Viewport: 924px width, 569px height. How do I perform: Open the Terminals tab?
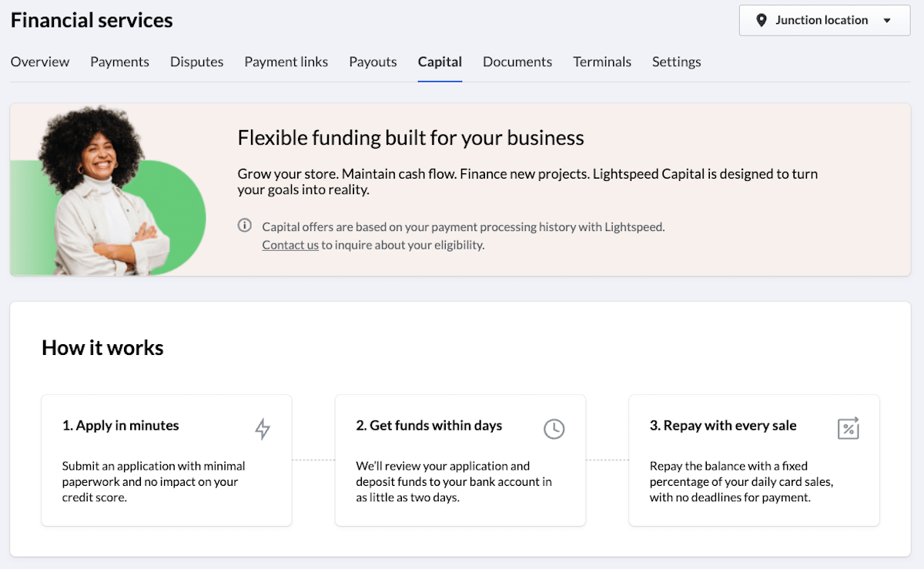[602, 62]
